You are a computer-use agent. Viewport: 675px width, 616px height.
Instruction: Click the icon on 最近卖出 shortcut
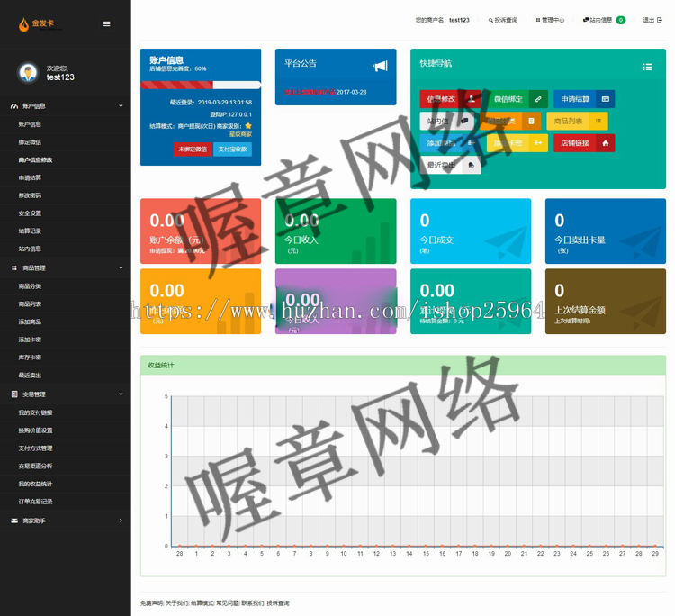coord(472,165)
